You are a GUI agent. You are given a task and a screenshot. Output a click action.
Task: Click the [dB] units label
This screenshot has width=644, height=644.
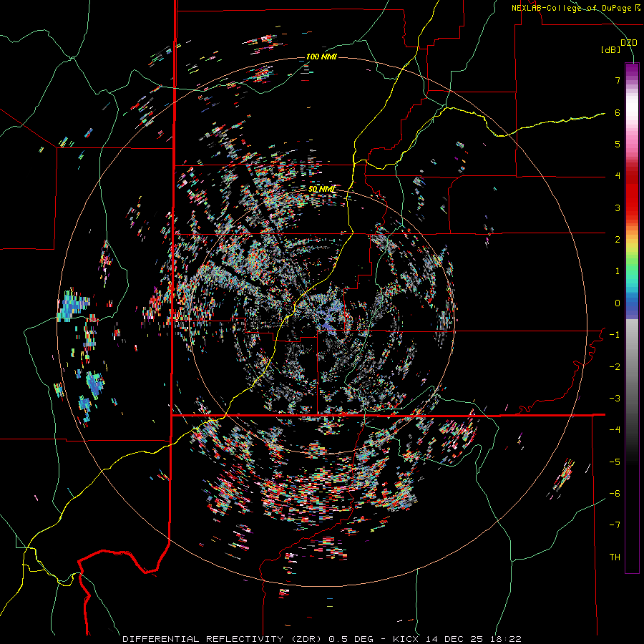coord(611,50)
